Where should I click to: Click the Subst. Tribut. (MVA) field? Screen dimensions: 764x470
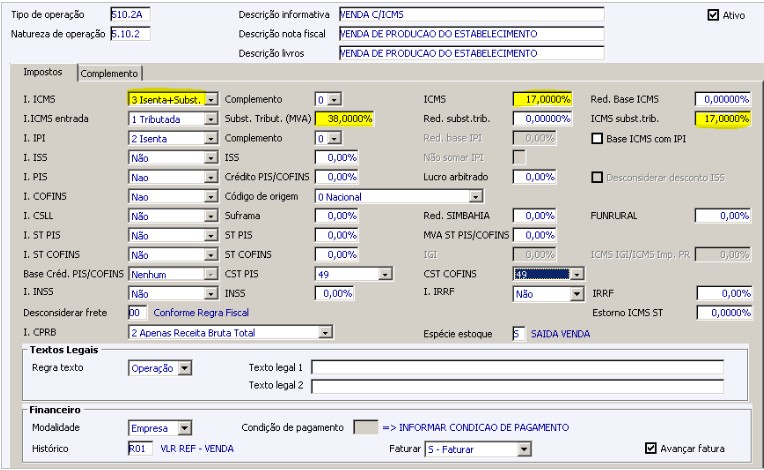(344, 119)
